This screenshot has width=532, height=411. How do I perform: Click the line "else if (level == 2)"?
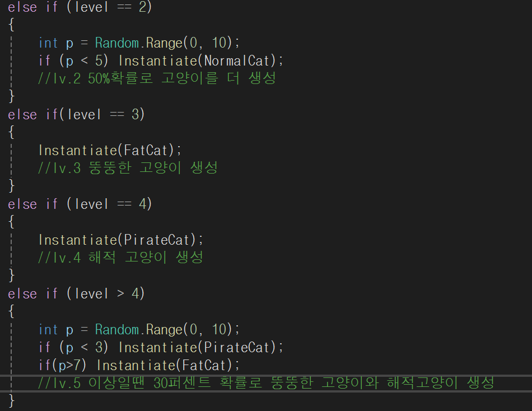click(80, 7)
